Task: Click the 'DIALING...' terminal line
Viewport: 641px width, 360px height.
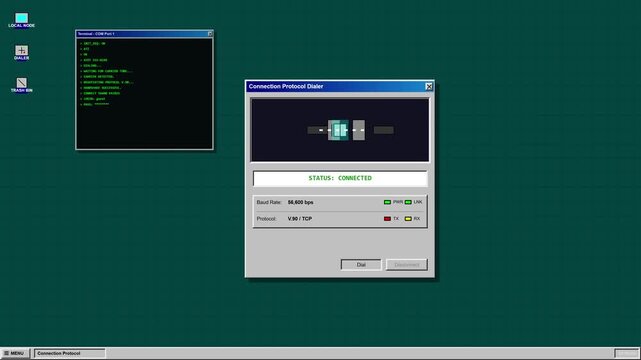Action: click(x=91, y=65)
